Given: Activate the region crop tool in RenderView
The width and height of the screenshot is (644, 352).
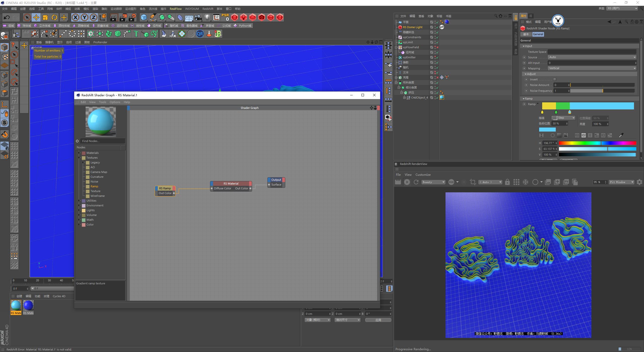Looking at the screenshot, I should (473, 182).
